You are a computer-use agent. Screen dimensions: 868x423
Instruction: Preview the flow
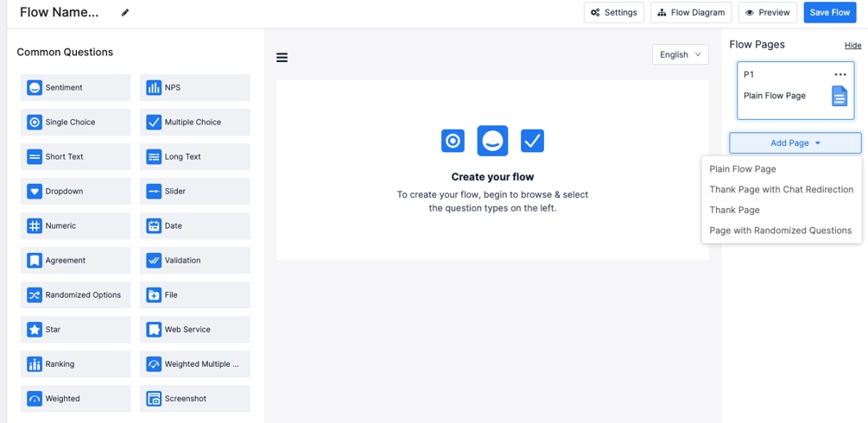pos(768,13)
